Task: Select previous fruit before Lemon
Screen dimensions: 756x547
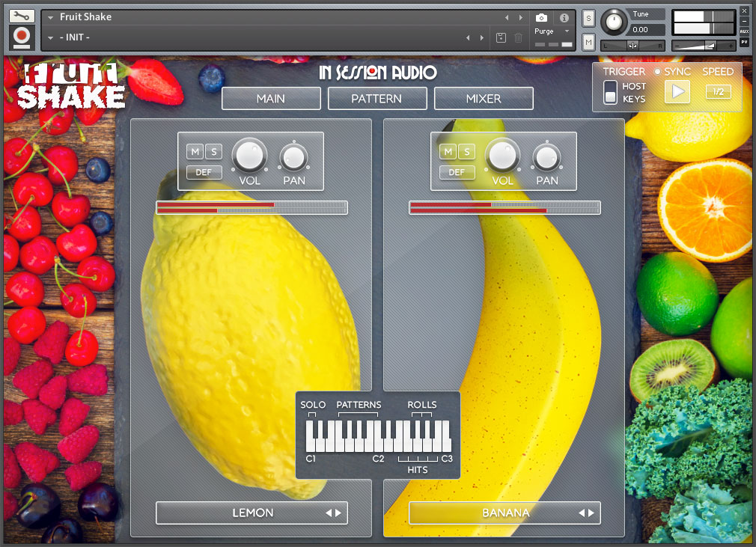Action: tap(329, 513)
